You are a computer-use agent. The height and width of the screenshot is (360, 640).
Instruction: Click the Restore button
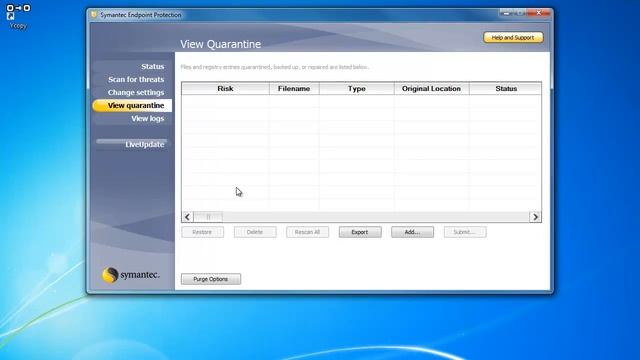tap(202, 232)
